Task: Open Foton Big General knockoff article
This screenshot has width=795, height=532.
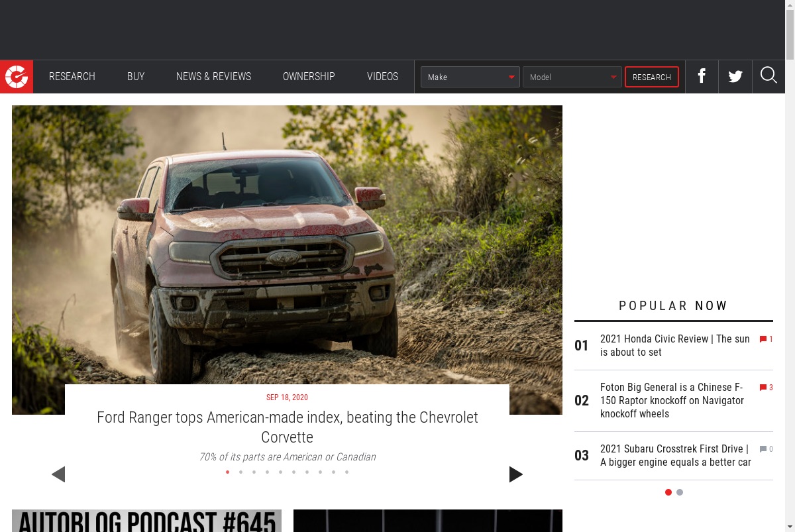Action: (672, 400)
